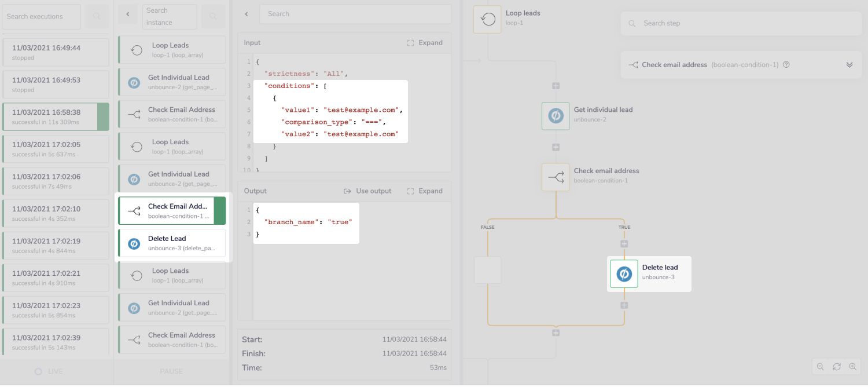Screen dimensions: 868x387
Task: Zoom in the workflow canvas
Action: coord(852,367)
